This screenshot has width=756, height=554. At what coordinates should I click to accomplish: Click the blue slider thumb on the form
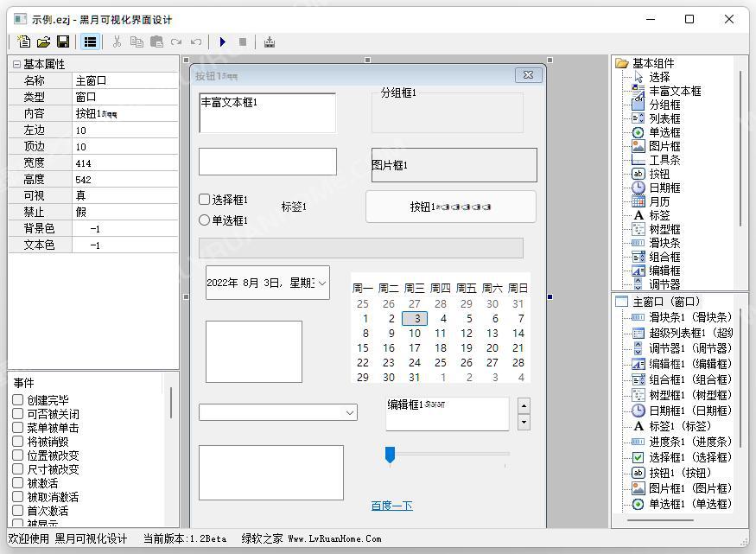click(390, 455)
